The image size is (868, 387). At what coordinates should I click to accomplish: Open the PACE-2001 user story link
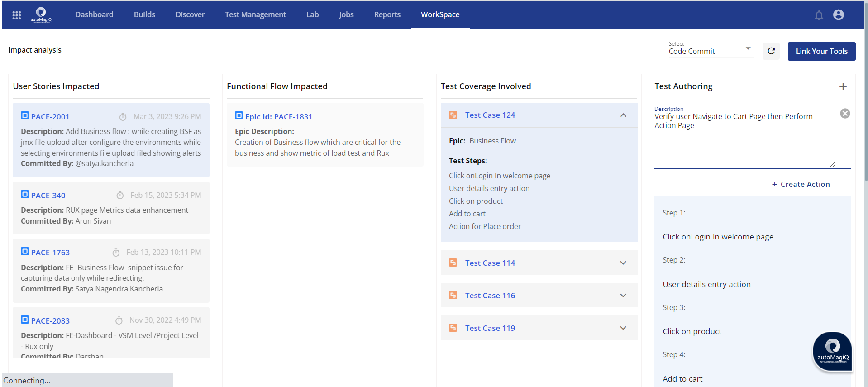pos(50,117)
